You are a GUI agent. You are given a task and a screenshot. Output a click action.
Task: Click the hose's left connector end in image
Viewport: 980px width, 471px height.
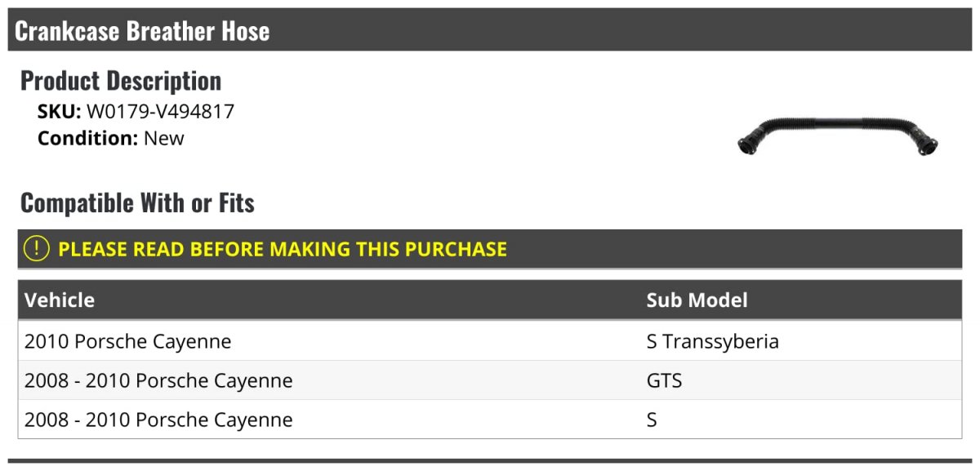pos(747,145)
